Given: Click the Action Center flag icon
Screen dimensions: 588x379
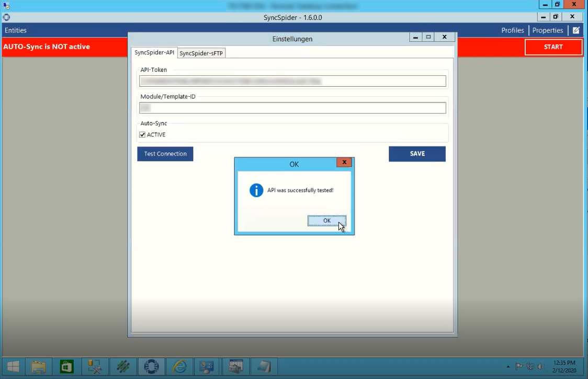Looking at the screenshot, I should pyautogui.click(x=519, y=366).
